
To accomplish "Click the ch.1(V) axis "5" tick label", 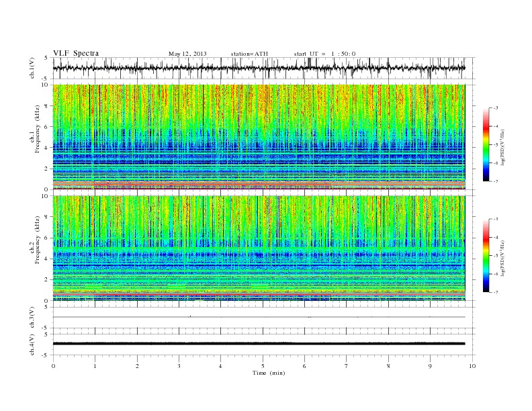I will tap(46, 58).
